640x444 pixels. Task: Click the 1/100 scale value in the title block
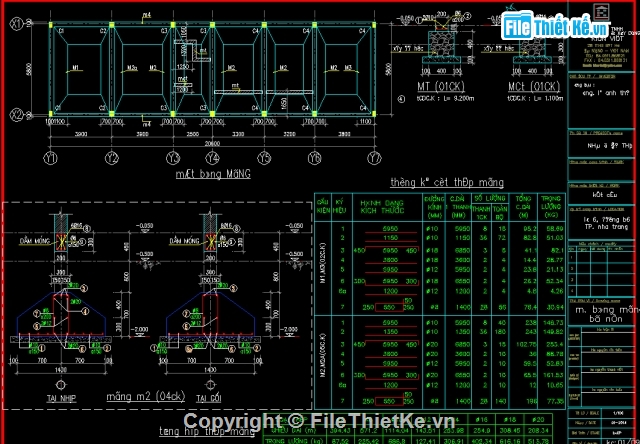tap(616, 413)
